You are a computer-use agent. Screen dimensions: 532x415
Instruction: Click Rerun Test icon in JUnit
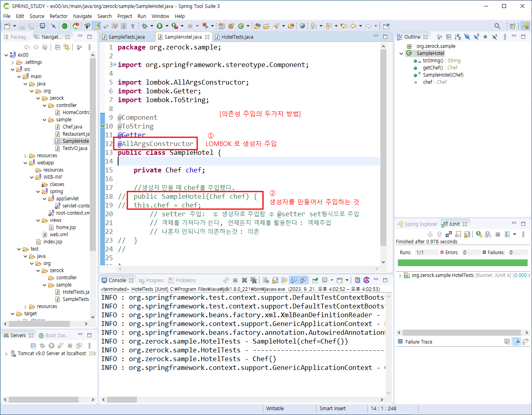tap(479, 234)
